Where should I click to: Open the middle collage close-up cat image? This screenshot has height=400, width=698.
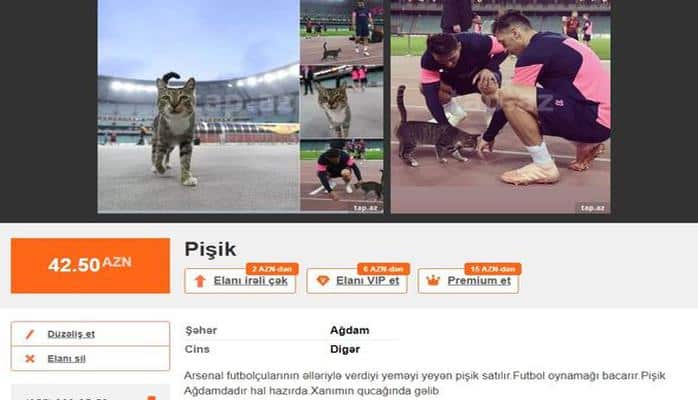coord(342,102)
